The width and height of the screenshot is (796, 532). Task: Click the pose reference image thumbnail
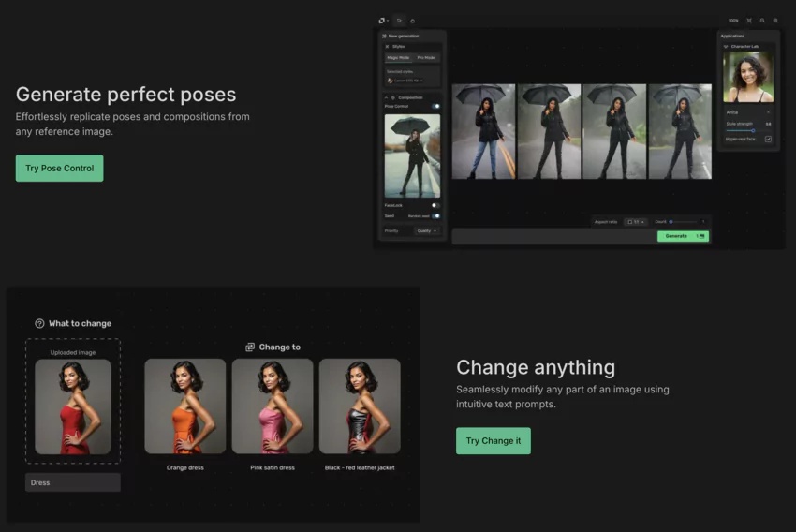412,155
